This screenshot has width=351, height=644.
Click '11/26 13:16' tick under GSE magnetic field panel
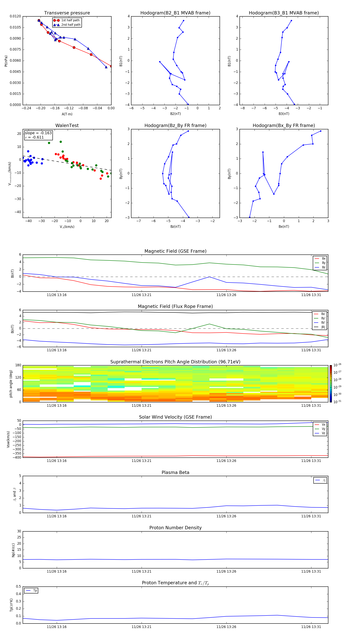(57, 295)
